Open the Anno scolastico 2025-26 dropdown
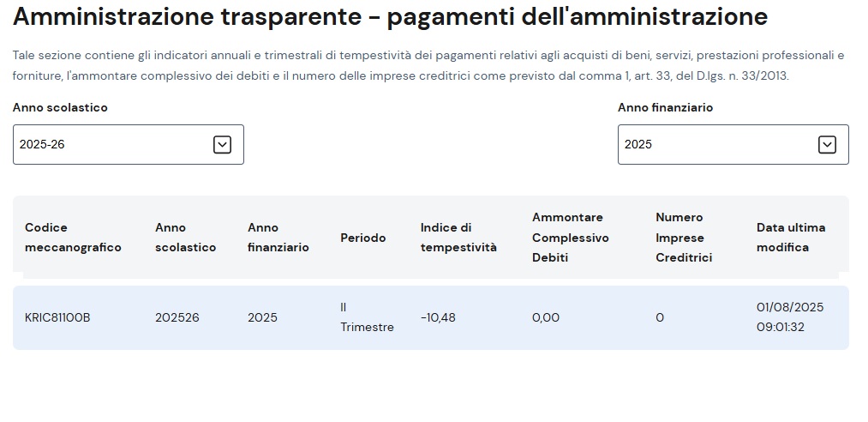The image size is (868, 422). click(x=129, y=145)
